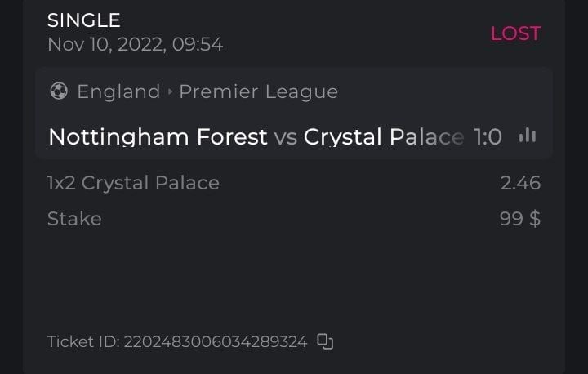Image resolution: width=588 pixels, height=374 pixels.
Task: Click the 1x2 Crystal Palace selection
Action: tap(133, 183)
